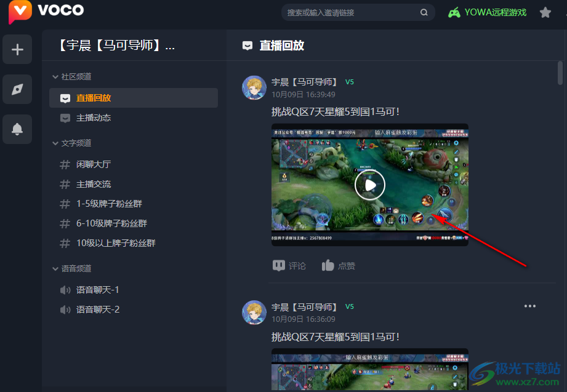Click the content scrollbar thumb
The width and height of the screenshot is (567, 392).
pos(560,73)
